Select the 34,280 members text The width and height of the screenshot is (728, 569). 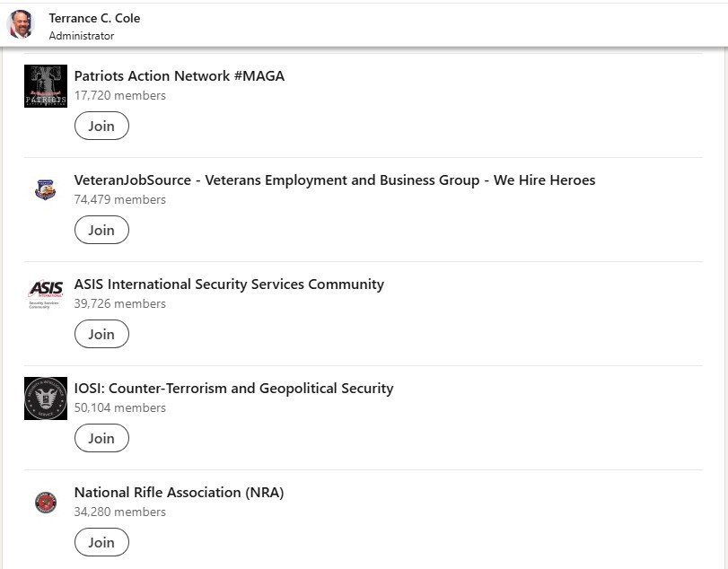click(x=119, y=512)
